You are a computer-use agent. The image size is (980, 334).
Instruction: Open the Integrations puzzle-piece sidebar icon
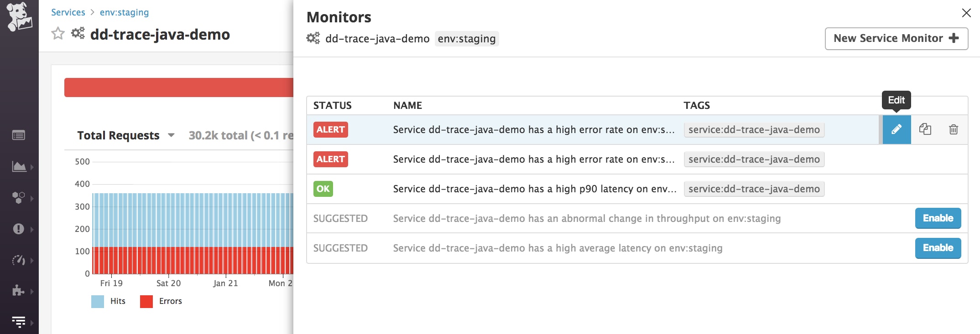[19, 291]
